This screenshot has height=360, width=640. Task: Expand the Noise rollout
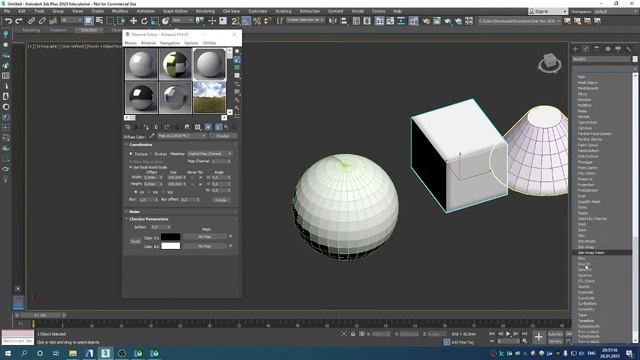tap(134, 212)
